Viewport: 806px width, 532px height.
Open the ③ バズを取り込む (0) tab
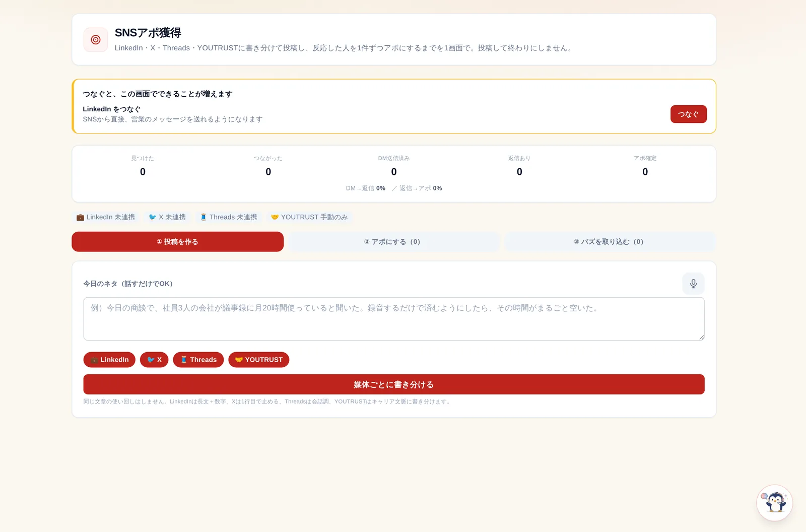(x=610, y=242)
